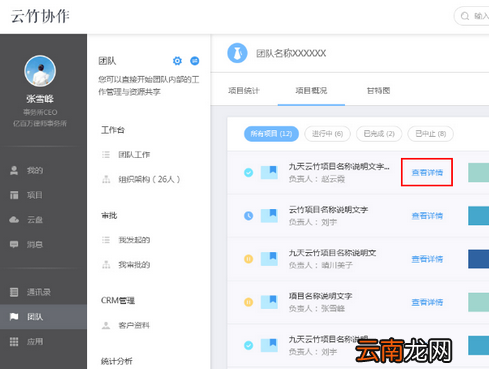Click bookmark folder icon for 赵云霞 project
The image size is (489, 379).
(x=269, y=172)
